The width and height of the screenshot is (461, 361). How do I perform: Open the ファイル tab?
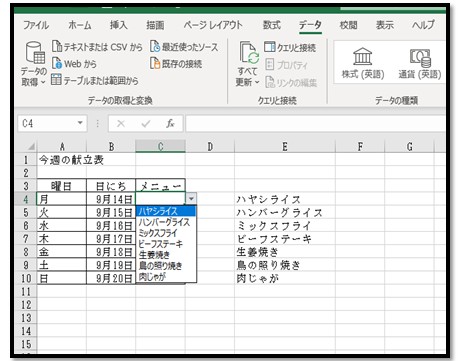pos(36,25)
